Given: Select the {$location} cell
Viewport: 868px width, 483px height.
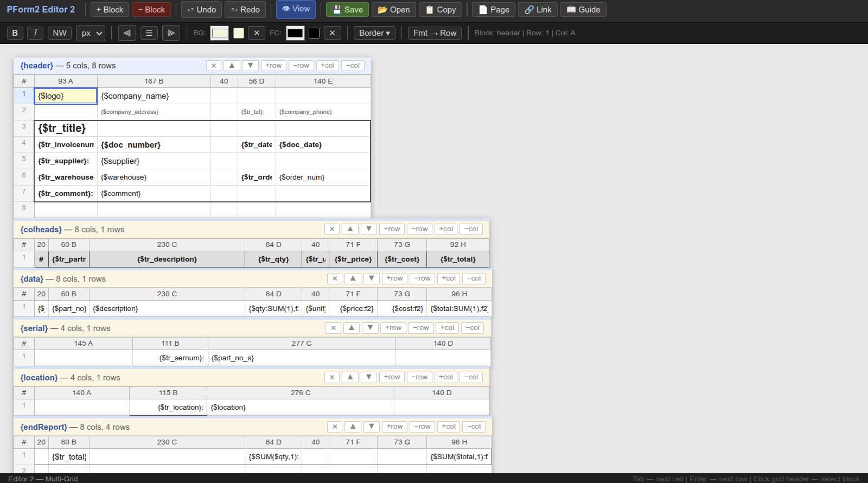Looking at the screenshot, I should 301,408.
